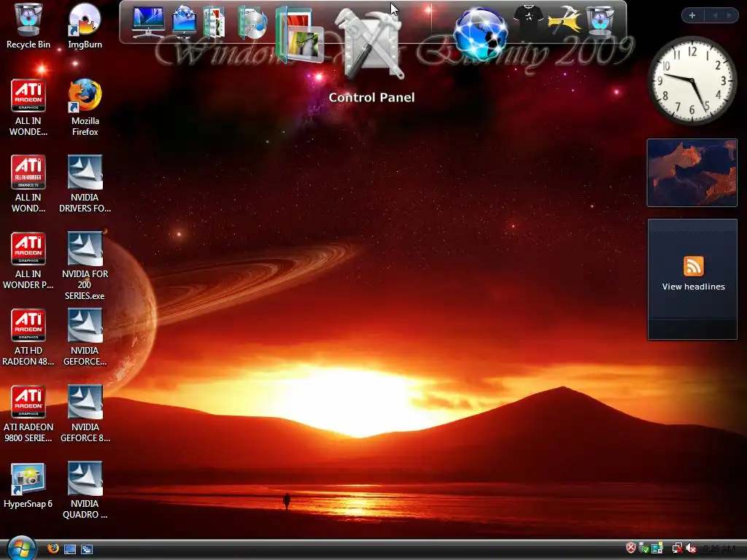Open the Recycle Bin icon in dock

click(x=600, y=21)
